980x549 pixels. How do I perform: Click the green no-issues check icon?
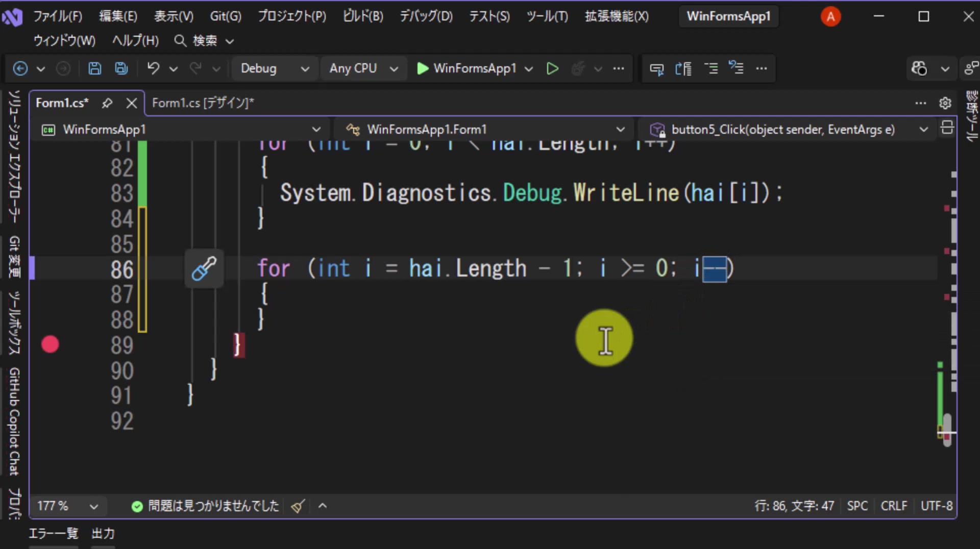(x=137, y=506)
